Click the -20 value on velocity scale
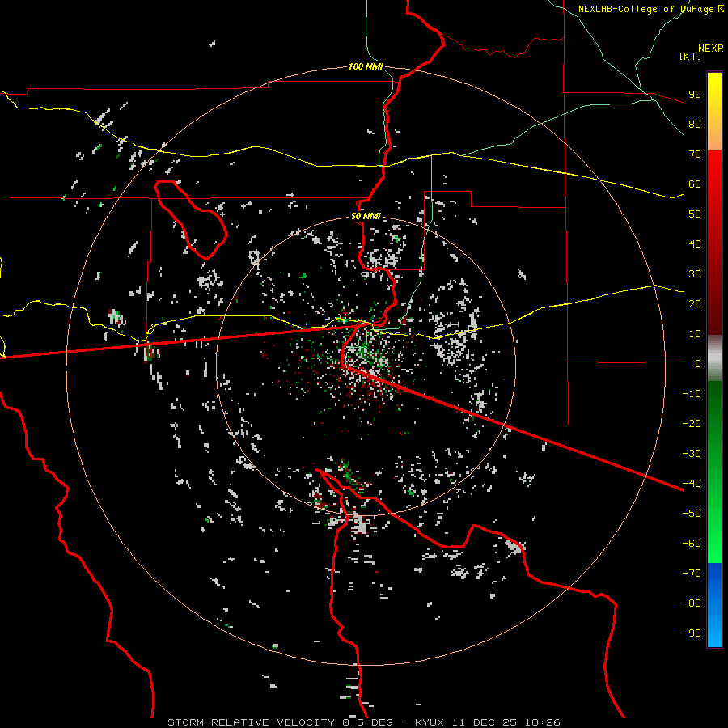The width and height of the screenshot is (728, 728). [x=692, y=424]
